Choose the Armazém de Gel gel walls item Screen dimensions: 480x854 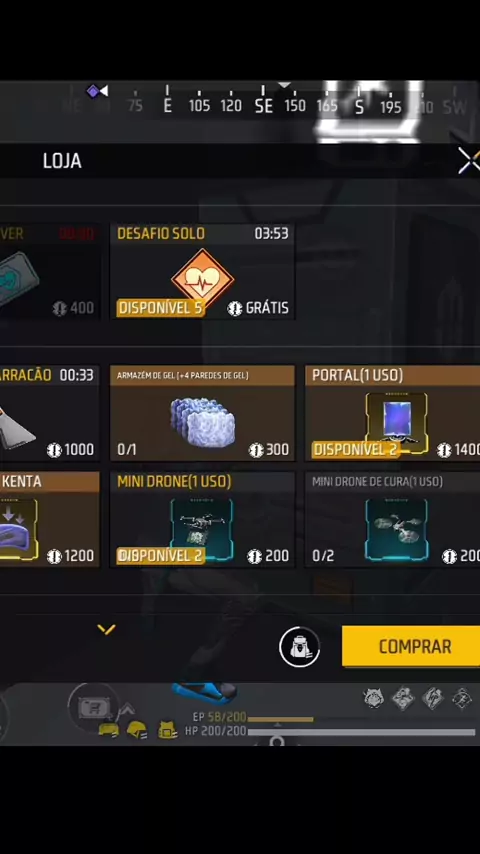click(x=202, y=413)
